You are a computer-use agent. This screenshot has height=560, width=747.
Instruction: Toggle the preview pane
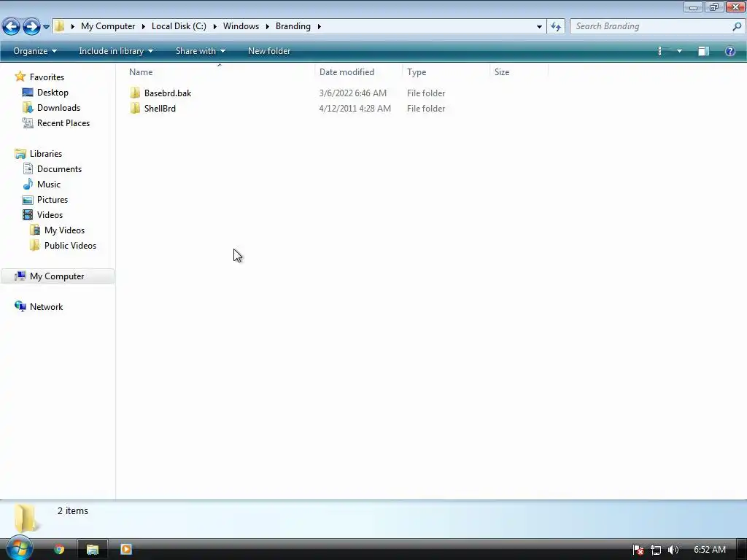point(704,51)
